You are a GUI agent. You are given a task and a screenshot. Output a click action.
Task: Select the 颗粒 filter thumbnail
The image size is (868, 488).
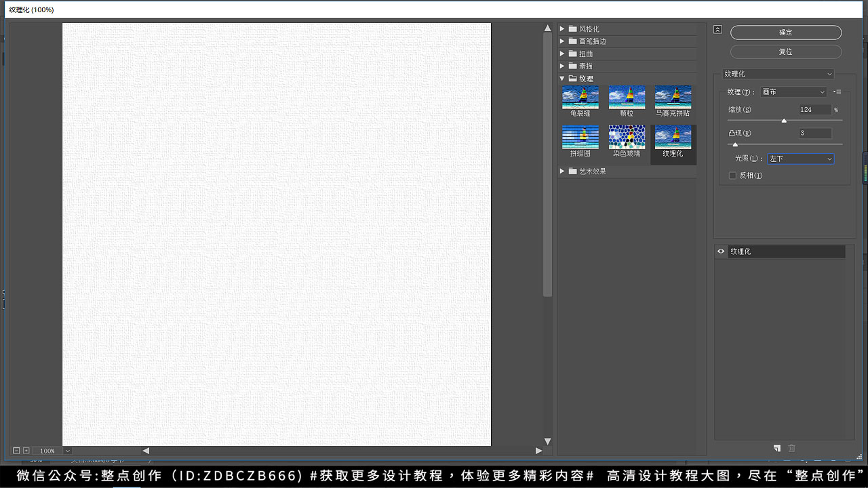627,98
